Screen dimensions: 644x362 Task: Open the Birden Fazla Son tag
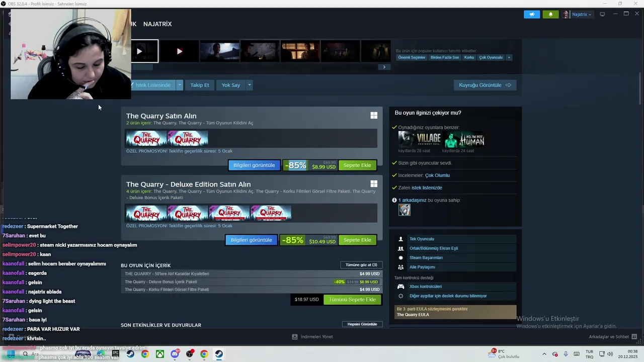click(x=445, y=57)
